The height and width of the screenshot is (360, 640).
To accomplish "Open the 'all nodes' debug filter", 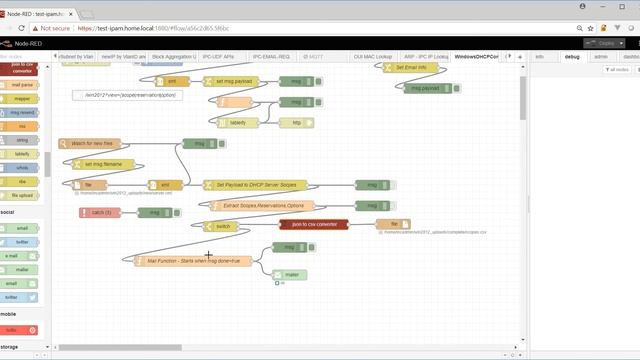I will 617,70.
